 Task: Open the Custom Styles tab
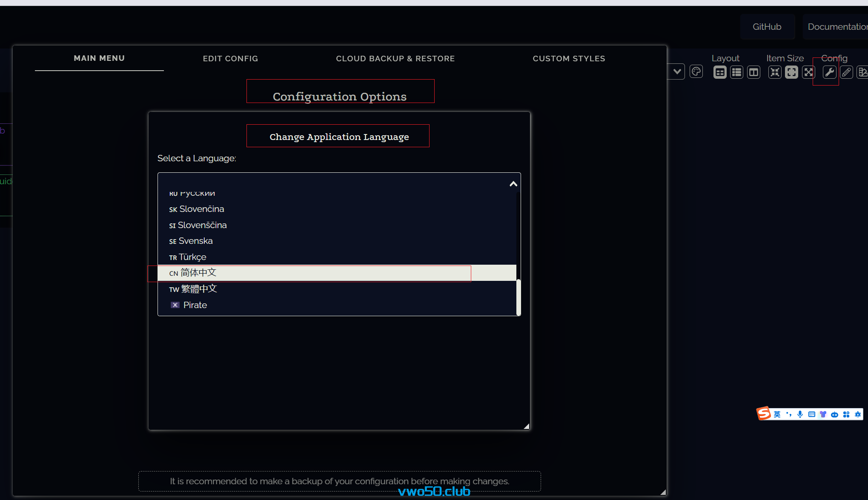point(569,59)
